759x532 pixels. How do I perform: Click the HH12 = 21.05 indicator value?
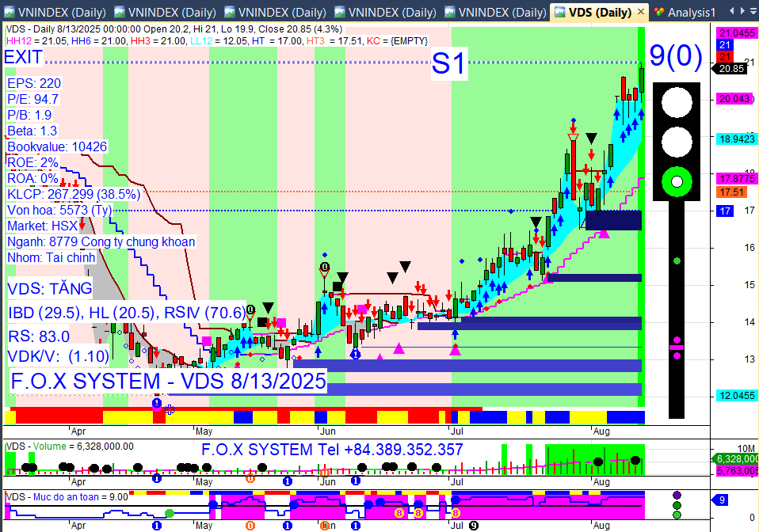[36, 41]
